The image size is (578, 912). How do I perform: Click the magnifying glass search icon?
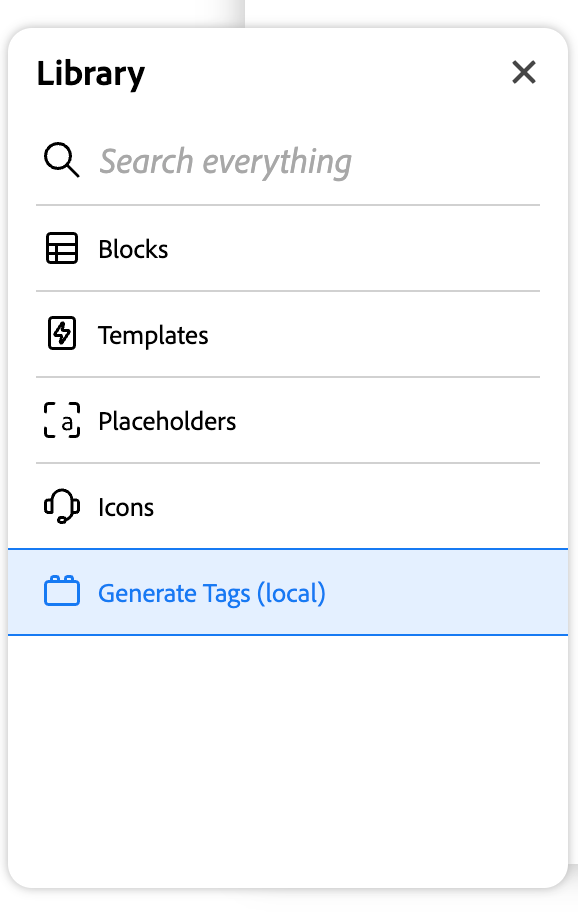pos(61,160)
